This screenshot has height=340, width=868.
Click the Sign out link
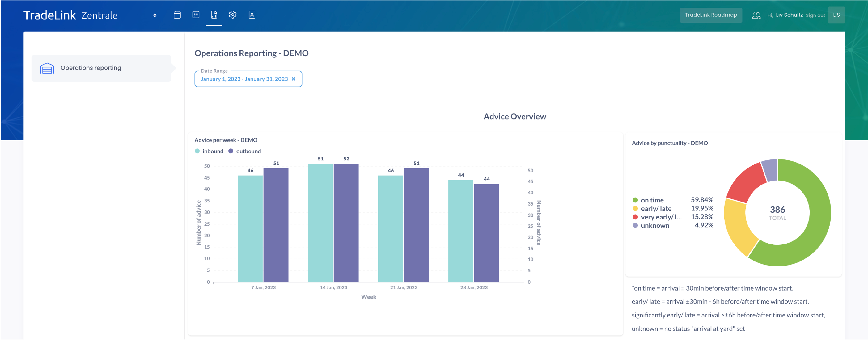tap(815, 15)
